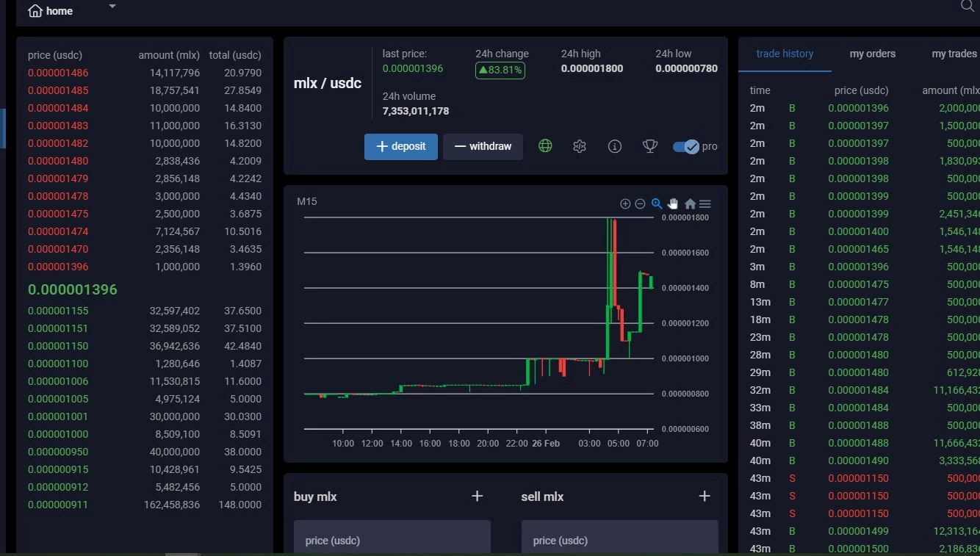This screenshot has height=556, width=980.
Task: Activate the chart panning hand tool
Action: coord(673,203)
